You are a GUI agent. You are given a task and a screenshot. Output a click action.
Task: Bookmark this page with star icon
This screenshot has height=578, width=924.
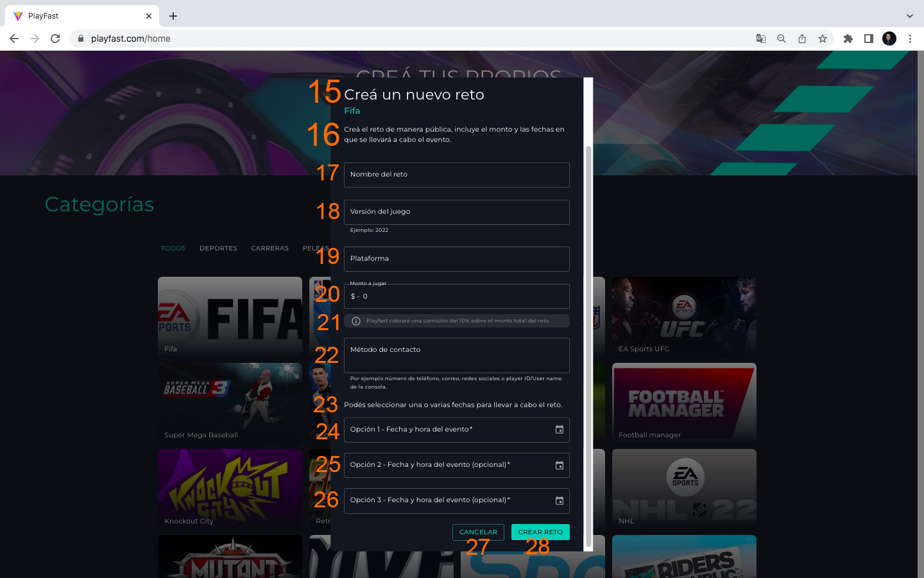tap(823, 39)
